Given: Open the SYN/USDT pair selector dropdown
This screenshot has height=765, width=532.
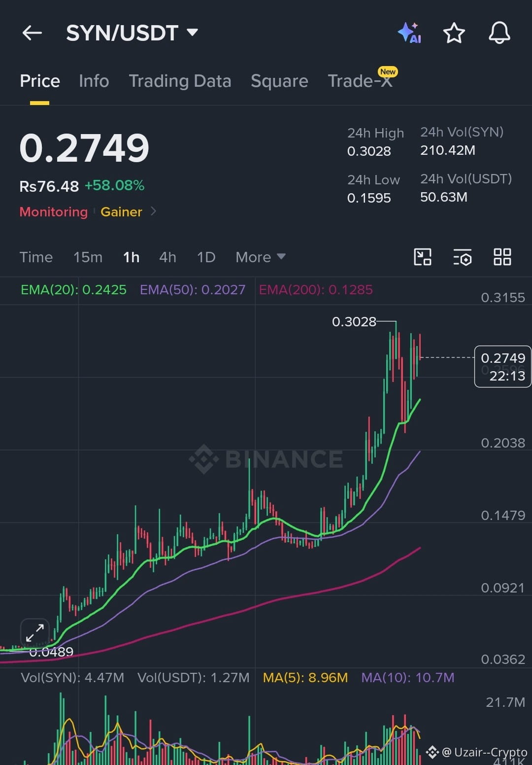Looking at the screenshot, I should (x=132, y=33).
